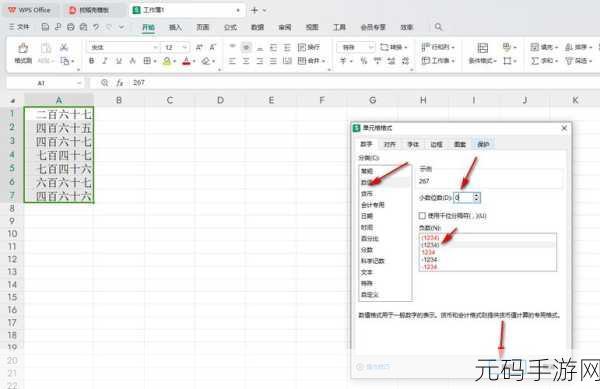Click the Align Left icon
600x389 pixels.
232,61
